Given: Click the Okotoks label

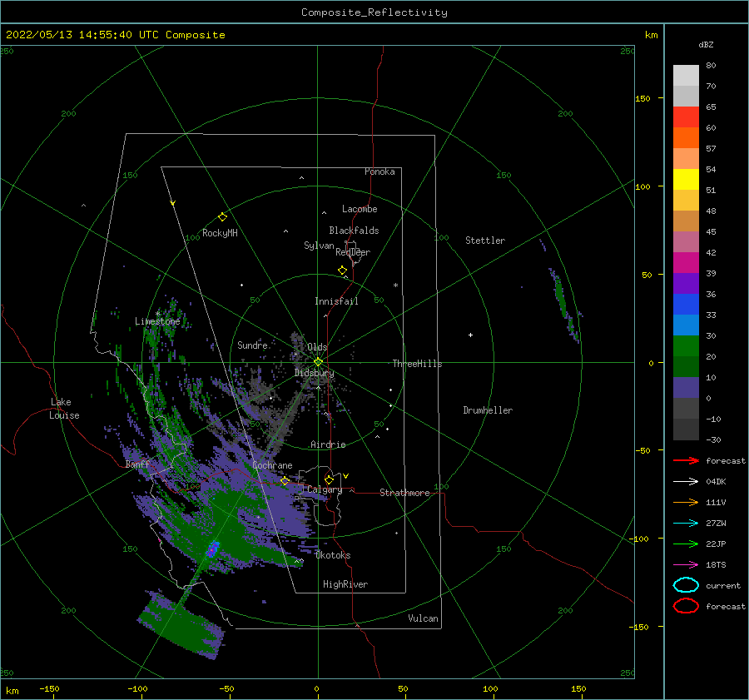Looking at the screenshot, I should click(x=333, y=555).
